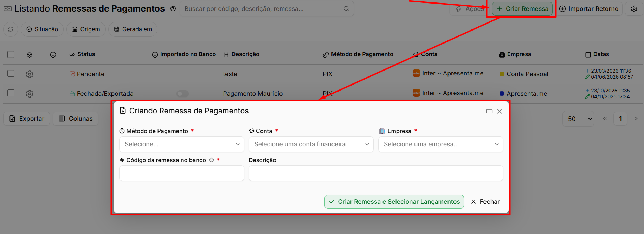Click the refresh list icon
Screen dimensions: 644x234
point(11,29)
